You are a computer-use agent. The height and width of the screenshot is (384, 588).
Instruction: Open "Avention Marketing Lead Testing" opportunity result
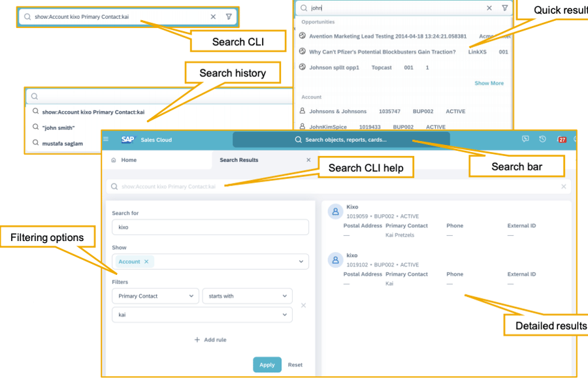[387, 36]
